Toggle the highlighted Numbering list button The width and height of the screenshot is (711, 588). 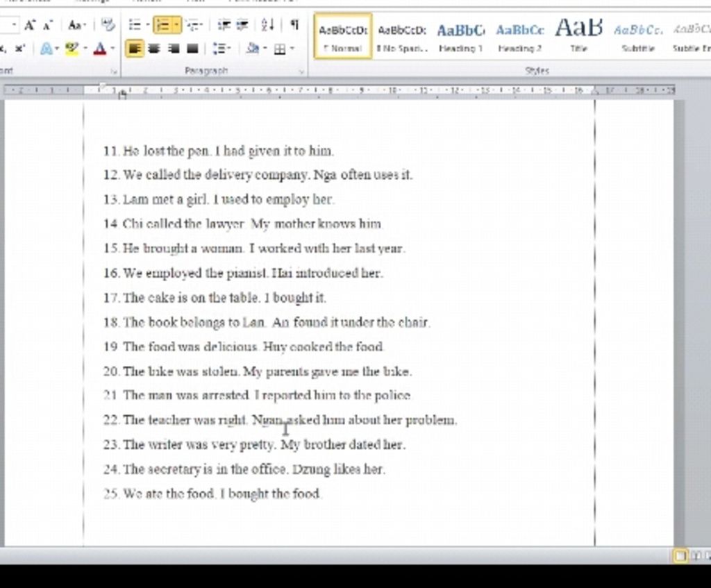(162, 25)
